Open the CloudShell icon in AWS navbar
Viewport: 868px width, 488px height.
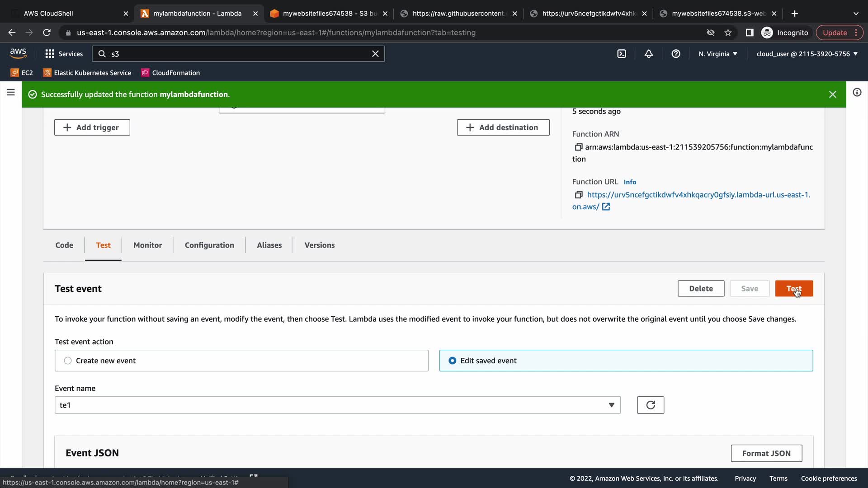tap(622, 54)
